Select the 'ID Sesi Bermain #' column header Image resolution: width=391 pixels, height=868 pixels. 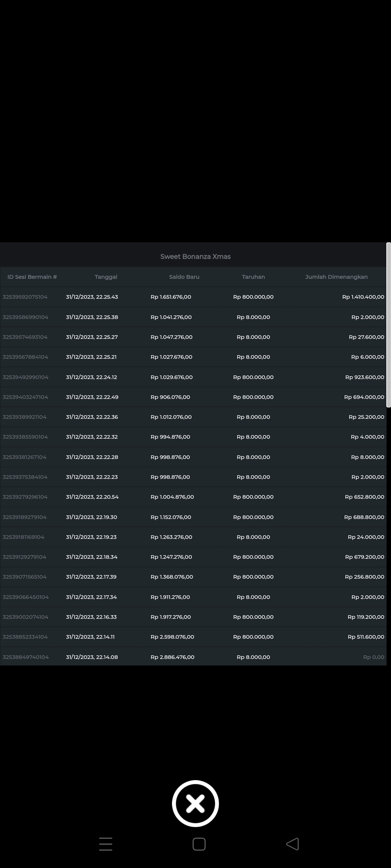(x=32, y=277)
